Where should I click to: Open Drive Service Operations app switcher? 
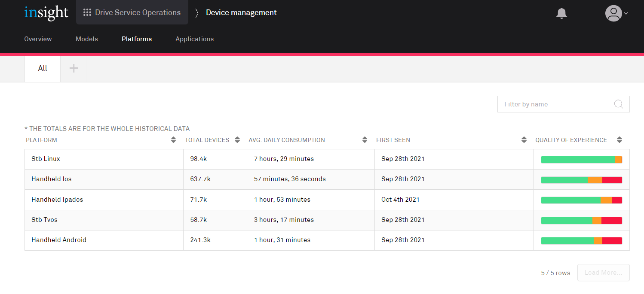[x=132, y=12]
